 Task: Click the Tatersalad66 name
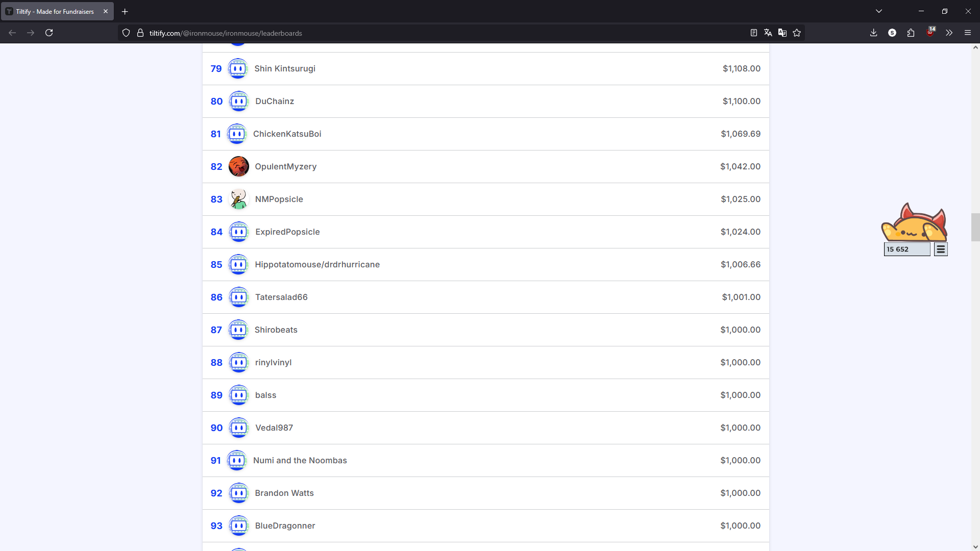[281, 297]
